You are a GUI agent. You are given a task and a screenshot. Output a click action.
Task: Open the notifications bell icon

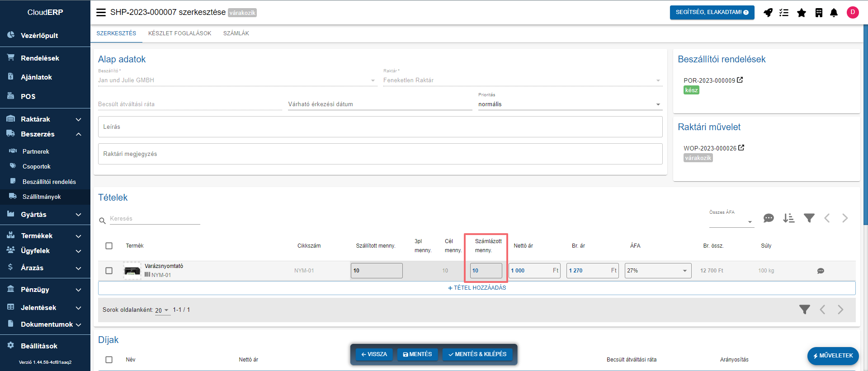834,13
